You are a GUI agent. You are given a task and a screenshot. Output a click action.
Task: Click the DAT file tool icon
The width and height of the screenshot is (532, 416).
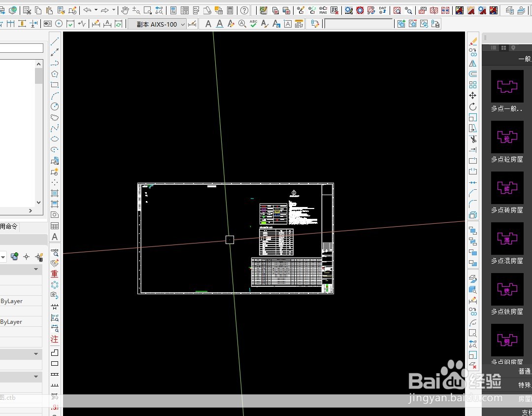[383, 10]
